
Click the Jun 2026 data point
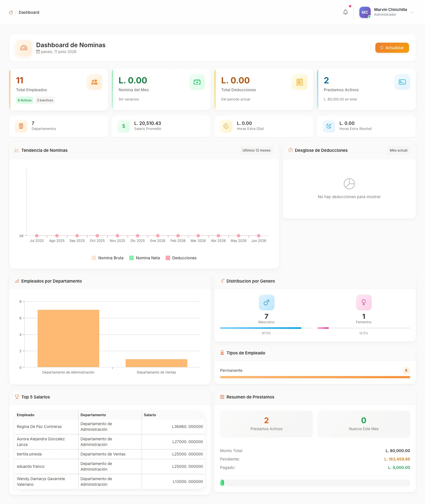[x=259, y=236]
